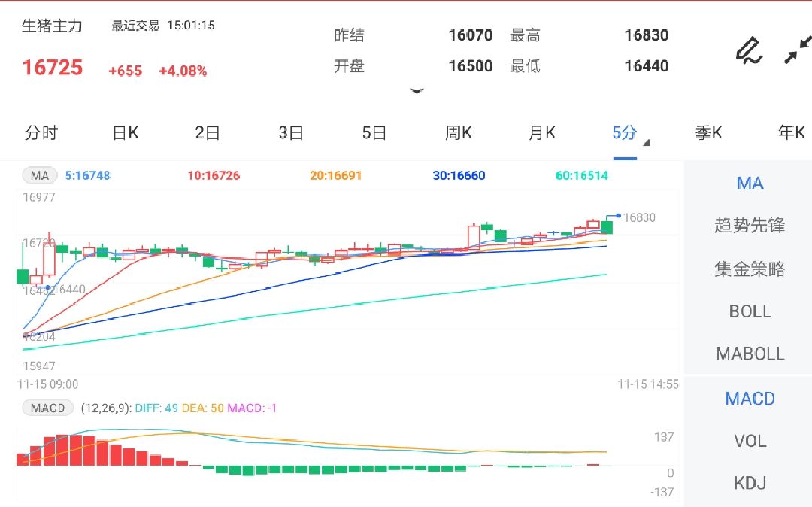Click the 10:16726 moving average value
The height and width of the screenshot is (507, 812).
click(214, 175)
